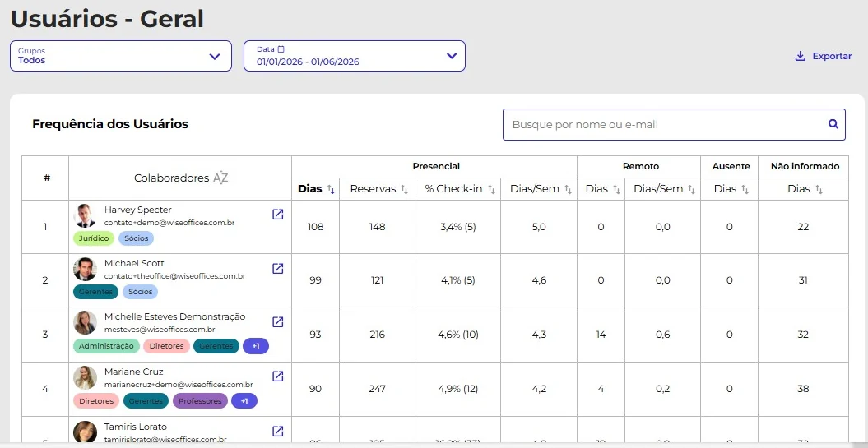868x448 pixels.
Task: Click the name Mariane Cruz
Action: (134, 372)
